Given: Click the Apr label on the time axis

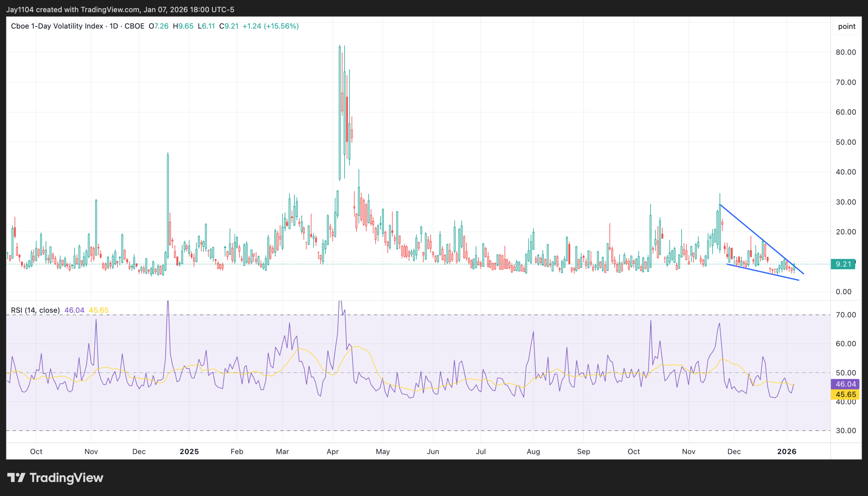Looking at the screenshot, I should (332, 451).
